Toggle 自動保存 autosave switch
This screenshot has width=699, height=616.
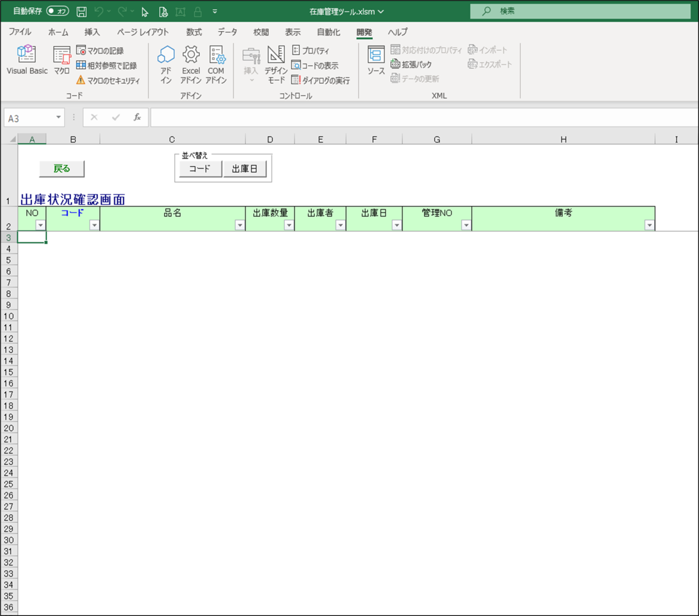pos(58,12)
